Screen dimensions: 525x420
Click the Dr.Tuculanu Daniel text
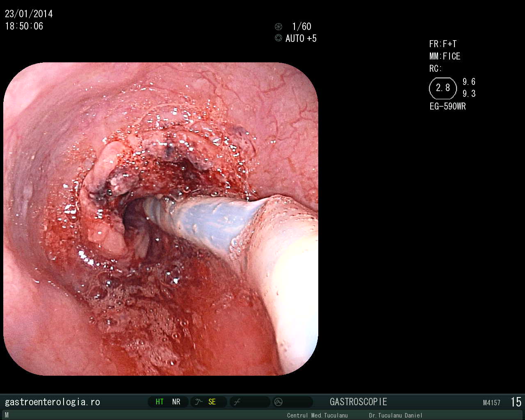[x=396, y=415]
